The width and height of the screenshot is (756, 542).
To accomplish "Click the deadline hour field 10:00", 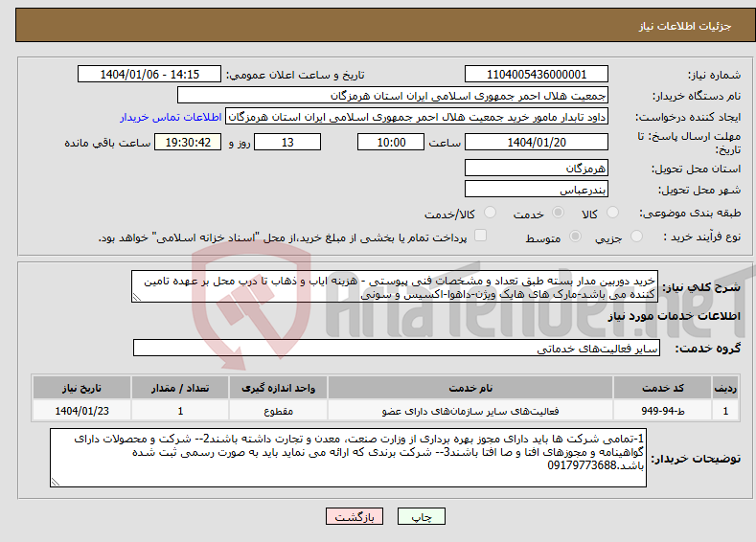I will point(391,142).
